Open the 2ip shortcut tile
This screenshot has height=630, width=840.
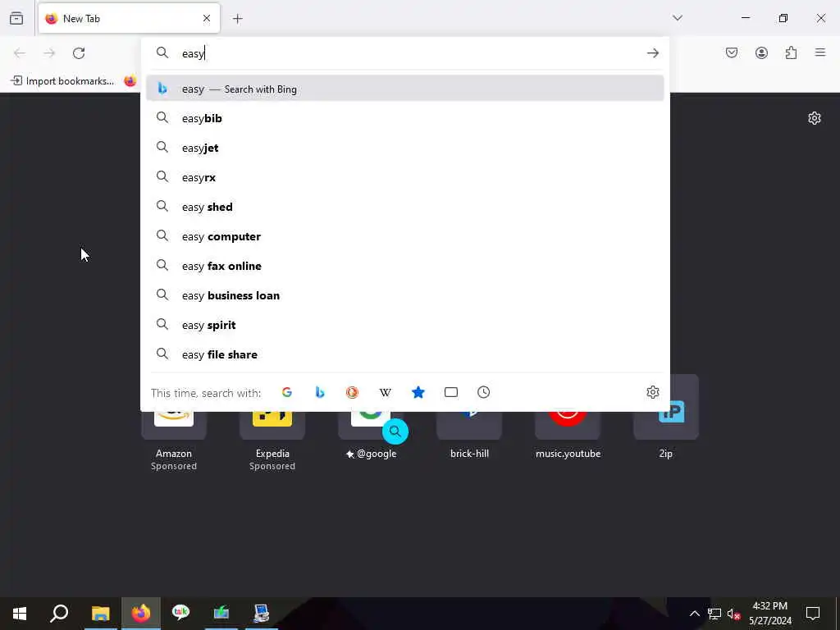pyautogui.click(x=666, y=418)
